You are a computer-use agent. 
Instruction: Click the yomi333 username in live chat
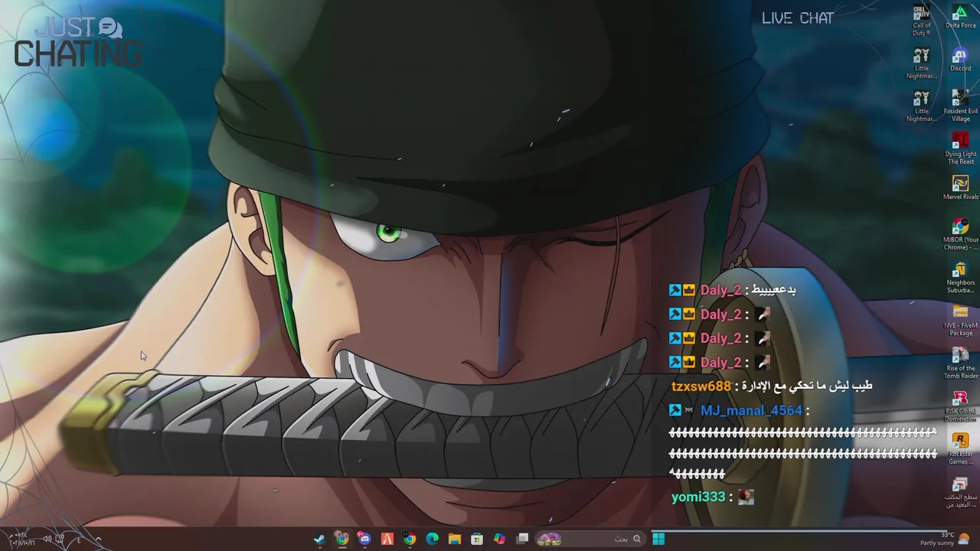click(698, 497)
